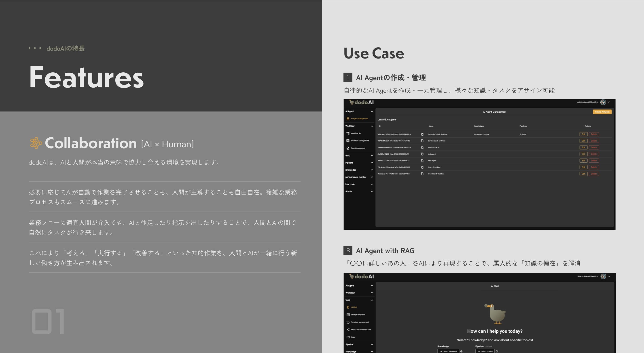Open Workflow Management in the sidebar
644x353 pixels.
click(x=358, y=141)
